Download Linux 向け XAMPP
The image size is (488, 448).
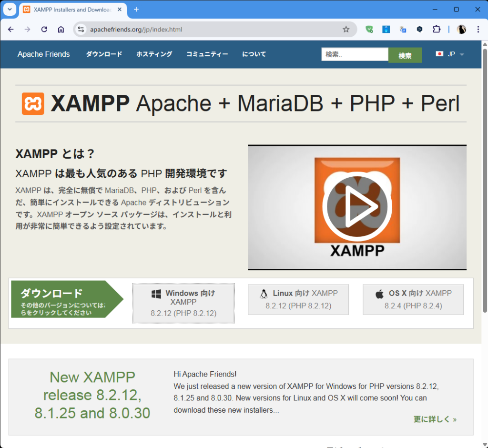[x=298, y=299]
